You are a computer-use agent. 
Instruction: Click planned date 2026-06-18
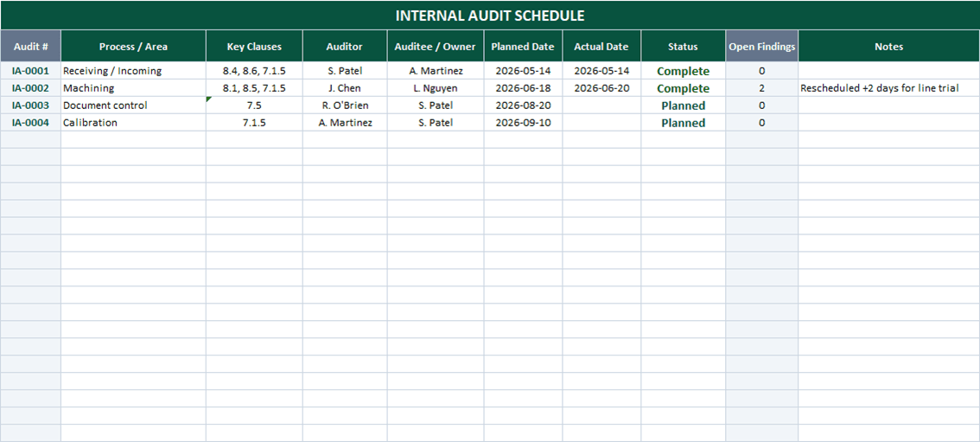[x=523, y=88]
